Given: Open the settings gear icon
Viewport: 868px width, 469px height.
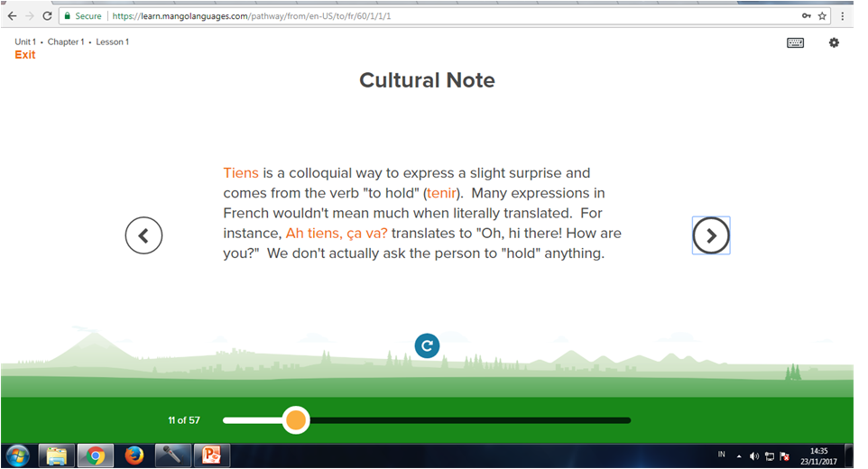Looking at the screenshot, I should point(834,42).
